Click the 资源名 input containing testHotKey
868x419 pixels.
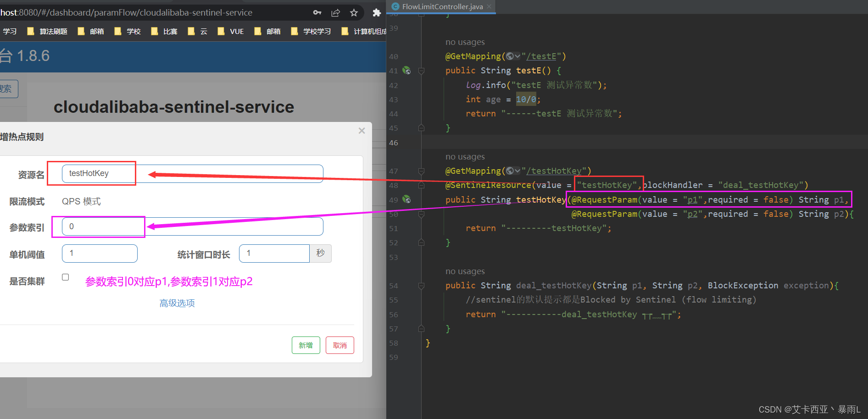pyautogui.click(x=193, y=174)
